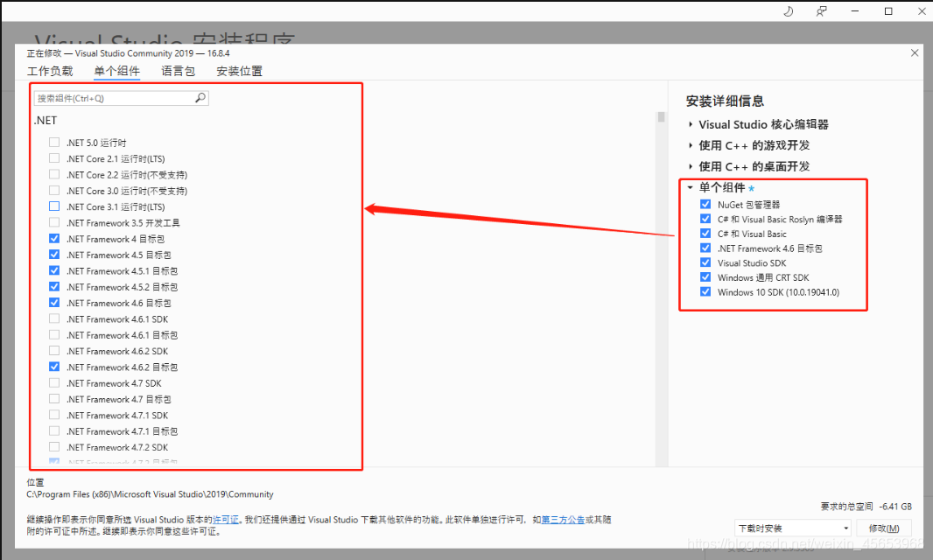Click the feedback icon in title bar
Viewport: 933px width, 560px height.
click(822, 11)
